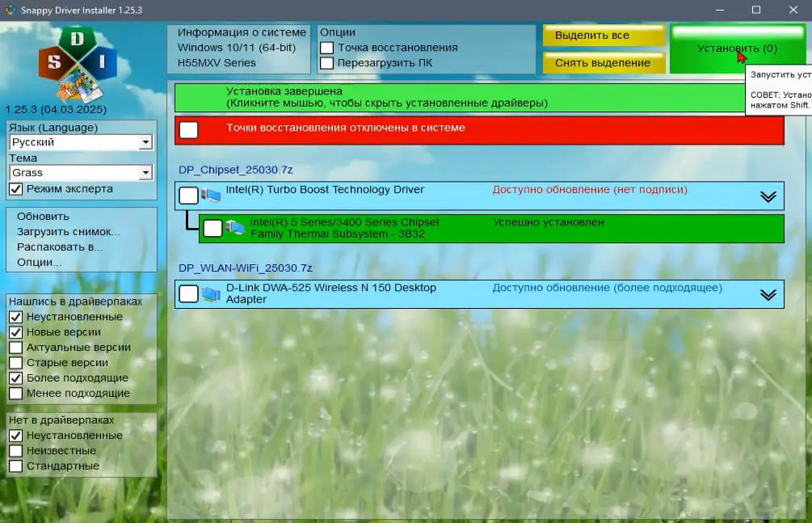Click Обновить in the sidebar menu
The image size is (812, 523).
[x=43, y=217]
